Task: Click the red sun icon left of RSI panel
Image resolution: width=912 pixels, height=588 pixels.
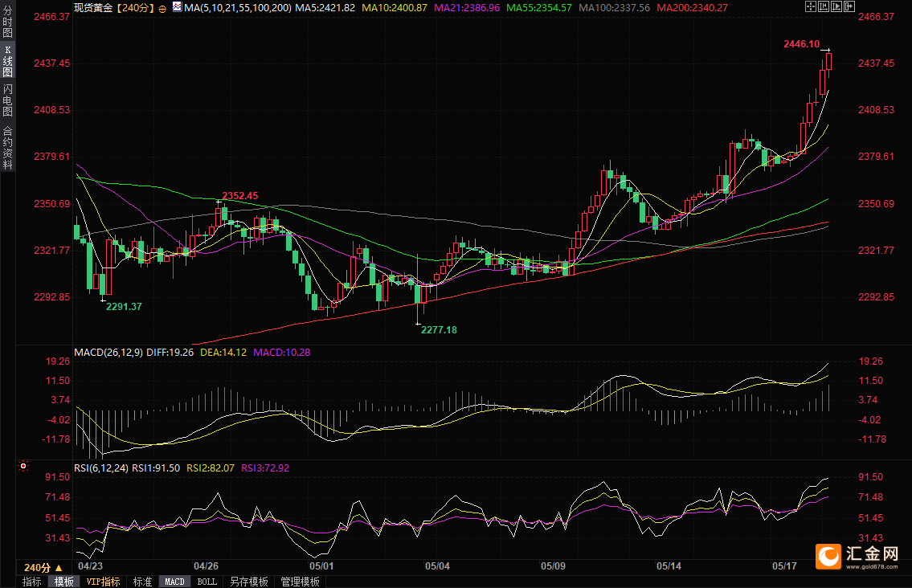Action: coord(23,466)
